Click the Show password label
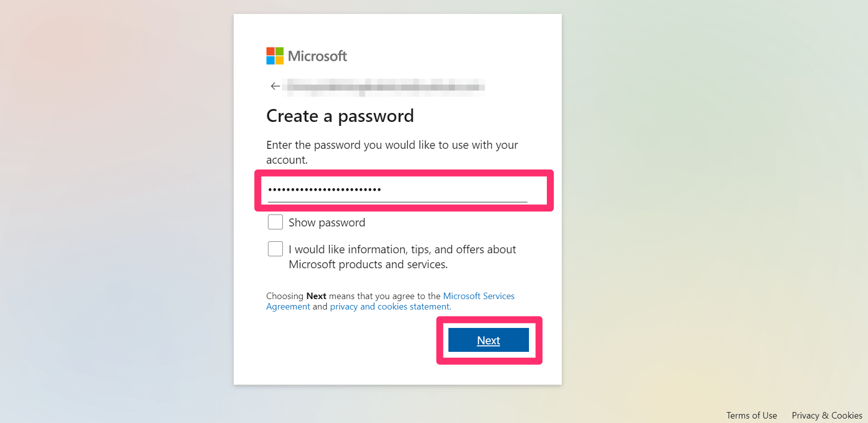This screenshot has height=423, width=868. tap(327, 222)
